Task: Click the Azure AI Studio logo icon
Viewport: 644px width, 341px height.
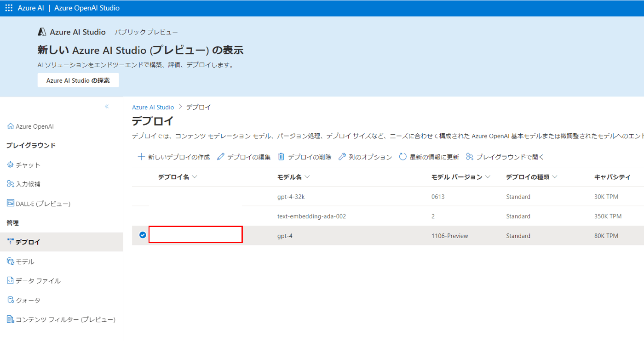Action: click(42, 32)
